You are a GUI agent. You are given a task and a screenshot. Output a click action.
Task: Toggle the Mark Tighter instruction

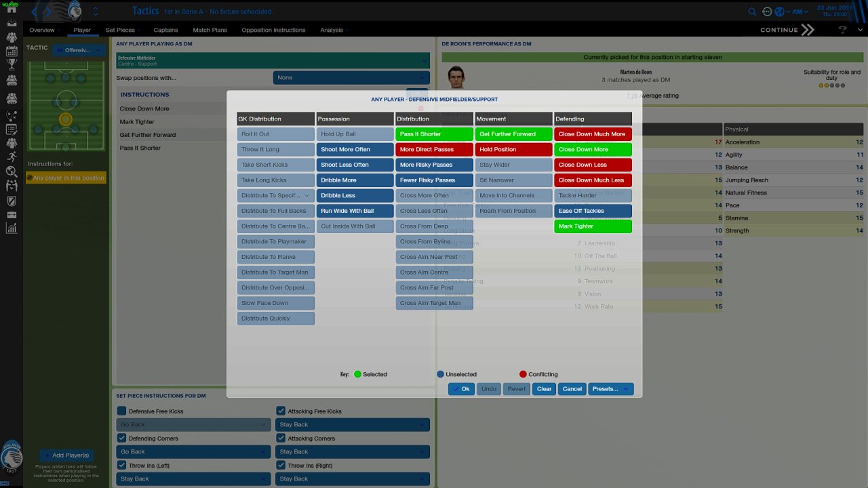[x=593, y=226]
